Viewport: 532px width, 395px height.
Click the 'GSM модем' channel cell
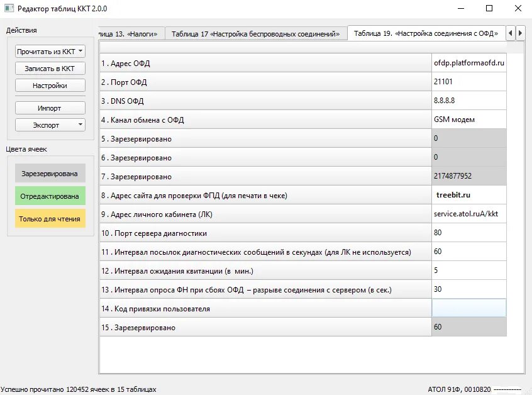click(x=469, y=120)
